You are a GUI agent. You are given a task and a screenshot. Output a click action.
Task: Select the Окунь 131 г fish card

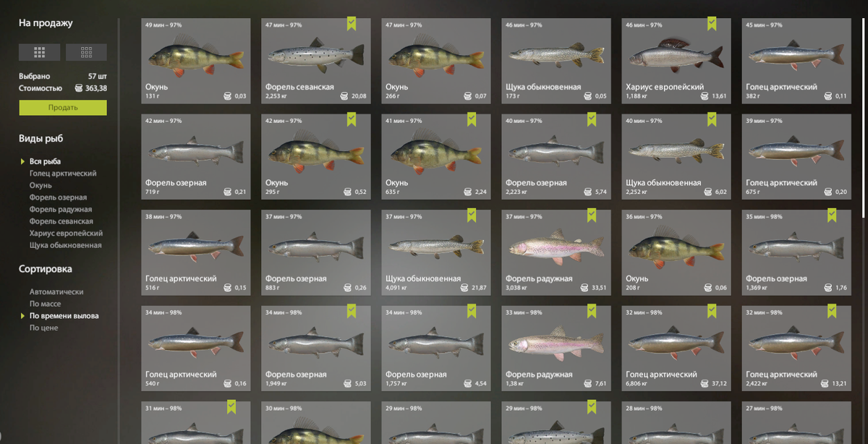[x=196, y=60]
